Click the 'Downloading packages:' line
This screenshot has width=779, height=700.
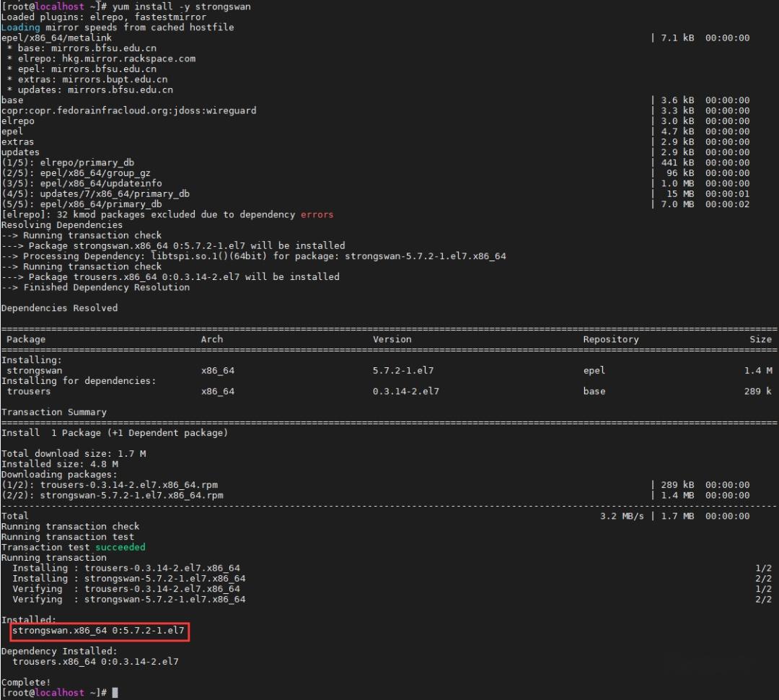pyautogui.click(x=59, y=474)
